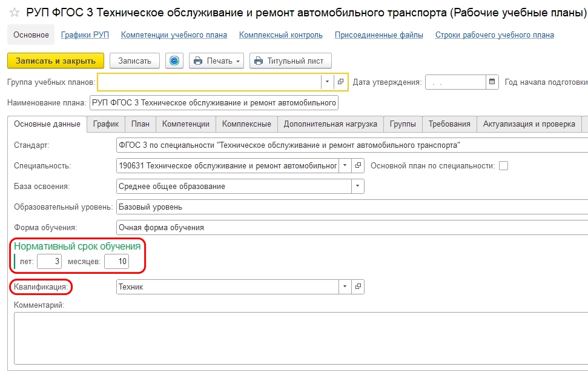The height and width of the screenshot is (378, 588).
Task: Open Компетенции учебного плана link
Action: click(x=174, y=35)
